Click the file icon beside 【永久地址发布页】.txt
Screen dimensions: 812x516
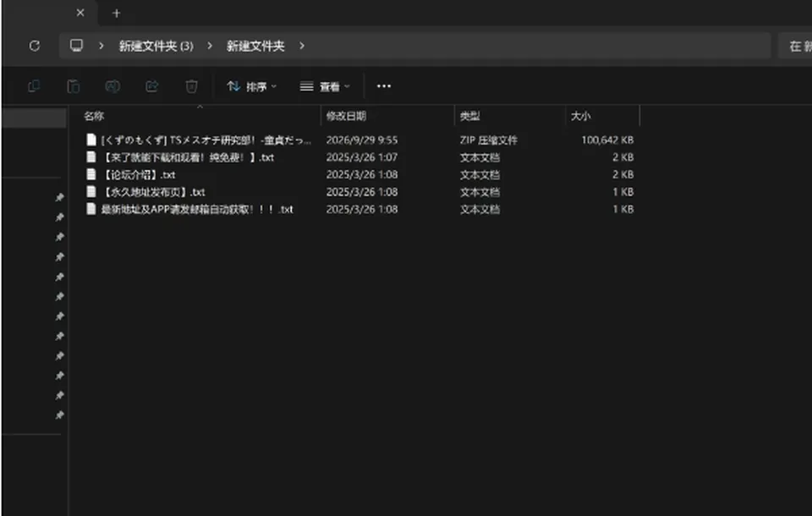click(91, 192)
